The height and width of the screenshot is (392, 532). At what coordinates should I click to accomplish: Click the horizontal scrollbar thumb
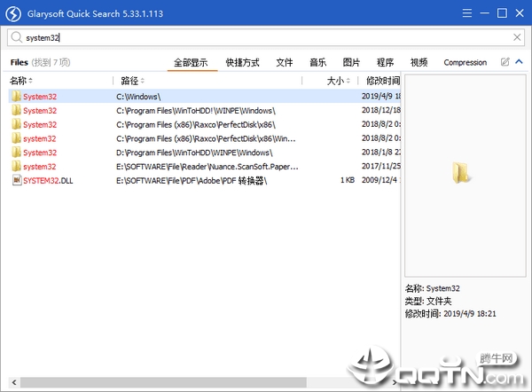pos(163,382)
